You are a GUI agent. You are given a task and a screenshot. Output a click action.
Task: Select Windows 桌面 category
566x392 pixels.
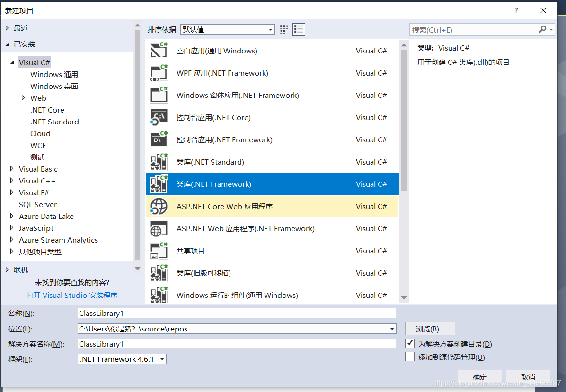54,86
